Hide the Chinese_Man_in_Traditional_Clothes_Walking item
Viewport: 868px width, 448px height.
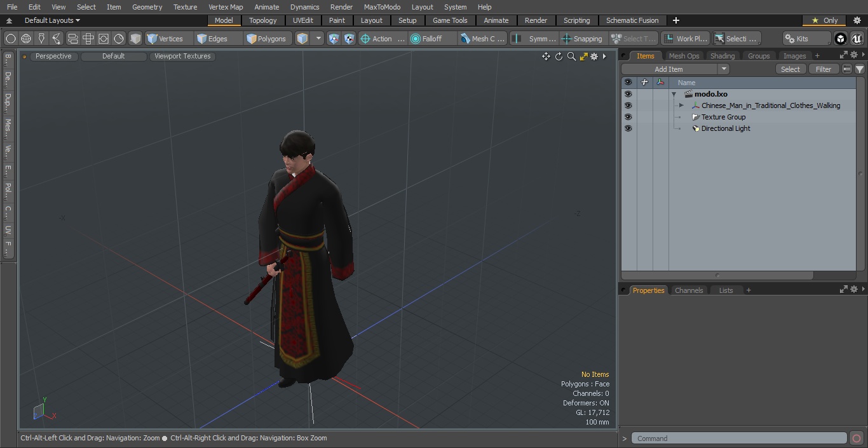coord(628,105)
